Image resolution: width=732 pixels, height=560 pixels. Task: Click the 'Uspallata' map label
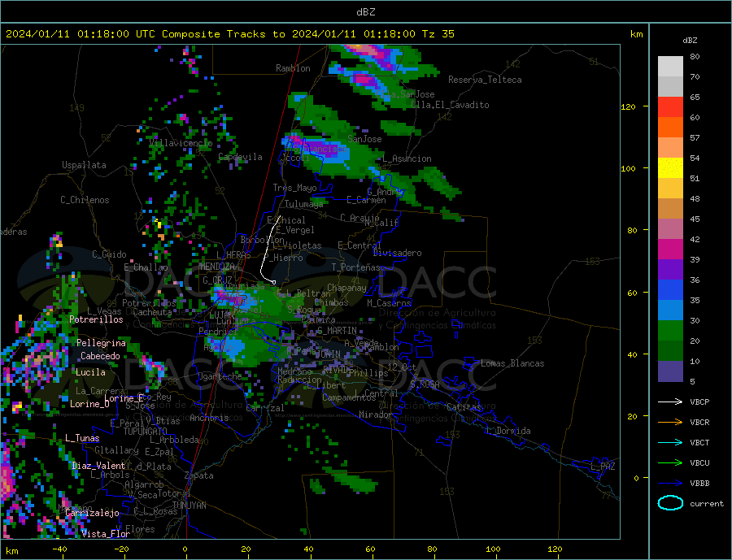(x=84, y=165)
